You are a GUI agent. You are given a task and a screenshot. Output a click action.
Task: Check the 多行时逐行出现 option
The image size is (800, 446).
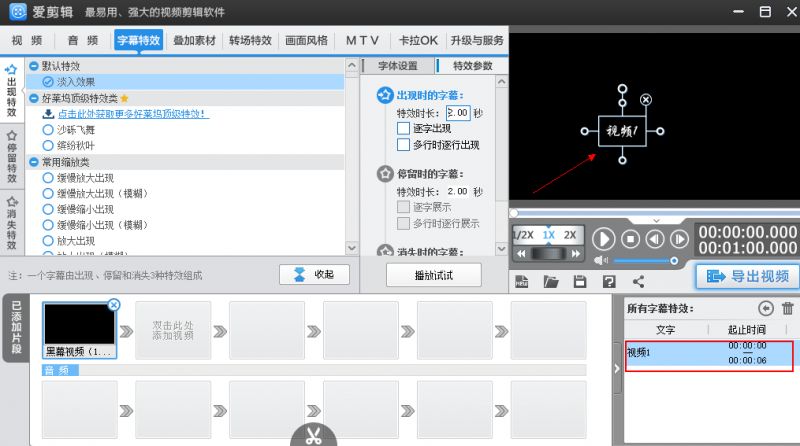pyautogui.click(x=404, y=145)
